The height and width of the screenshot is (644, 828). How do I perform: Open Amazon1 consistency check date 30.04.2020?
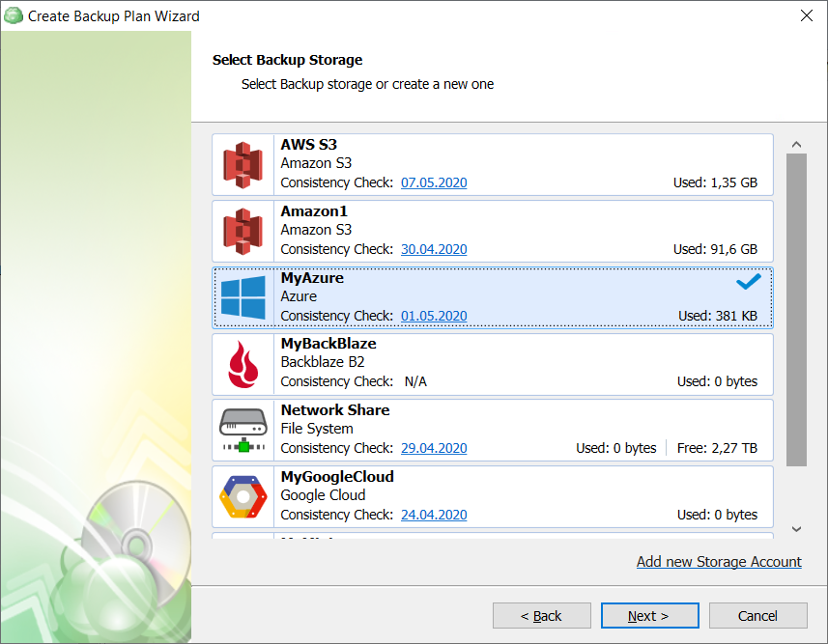tap(434, 249)
